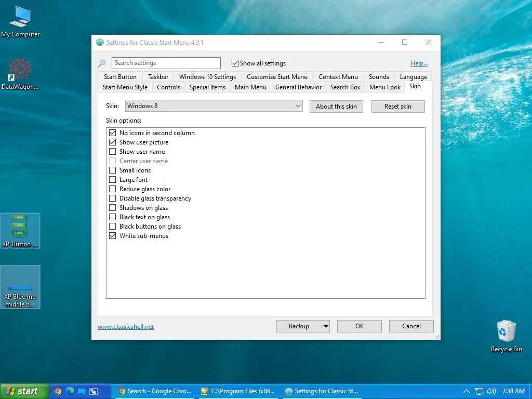
Task: Focus the Search settings field
Action: [166, 63]
